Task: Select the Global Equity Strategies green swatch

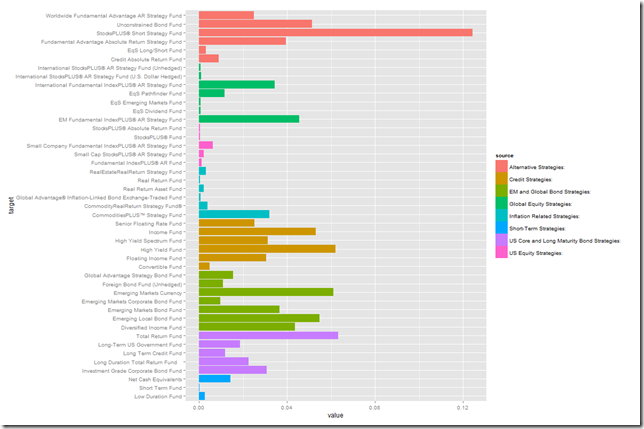Action: pyautogui.click(x=501, y=203)
